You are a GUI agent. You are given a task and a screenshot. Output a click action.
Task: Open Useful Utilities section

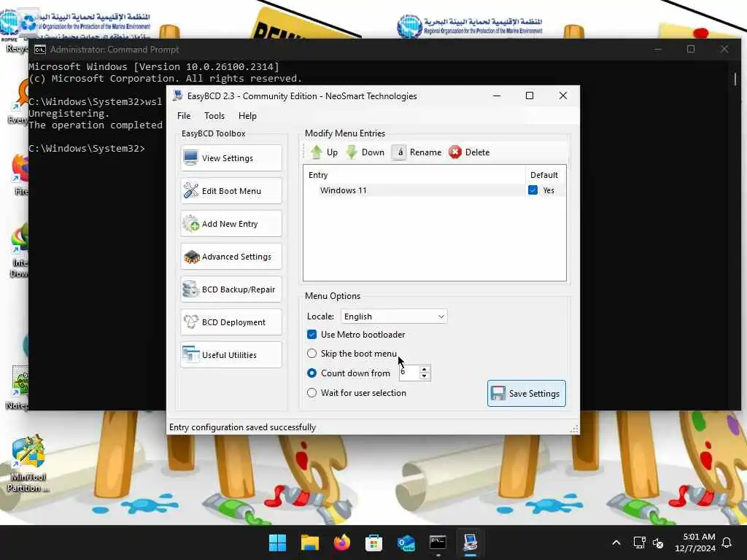[x=231, y=355]
